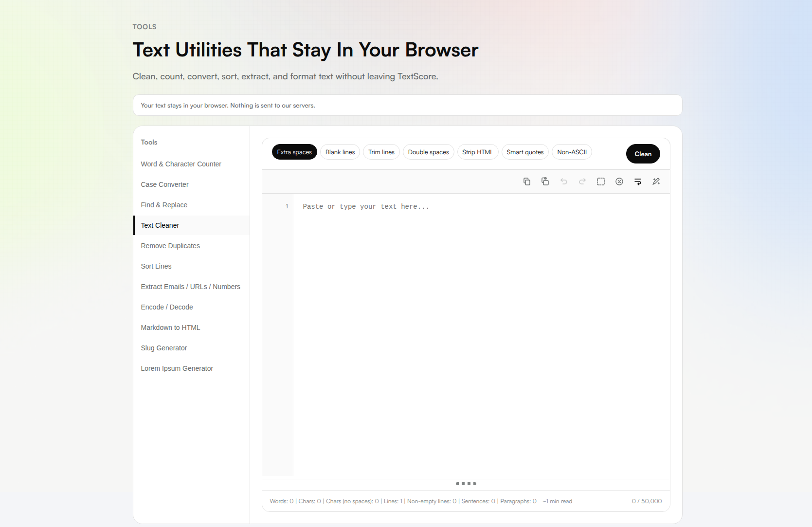Toggle the Trim lines option chip
Viewport: 812px width, 527px height.
[381, 152]
